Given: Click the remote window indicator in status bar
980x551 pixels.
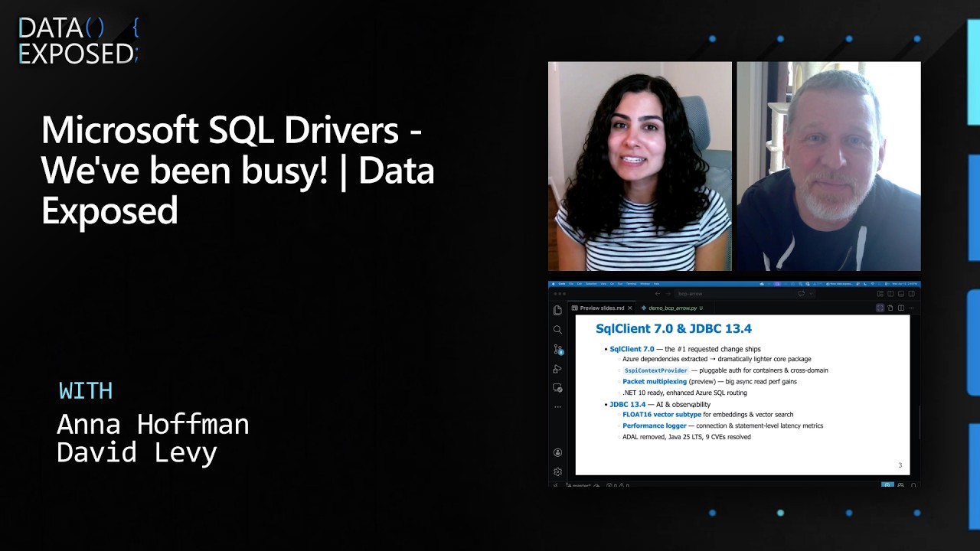Looking at the screenshot, I should point(556,485).
